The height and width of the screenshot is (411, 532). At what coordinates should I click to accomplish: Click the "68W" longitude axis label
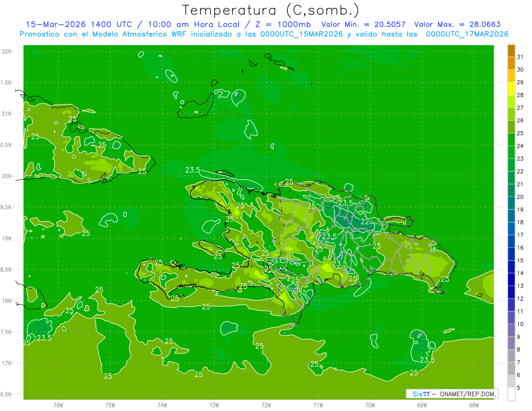click(474, 405)
